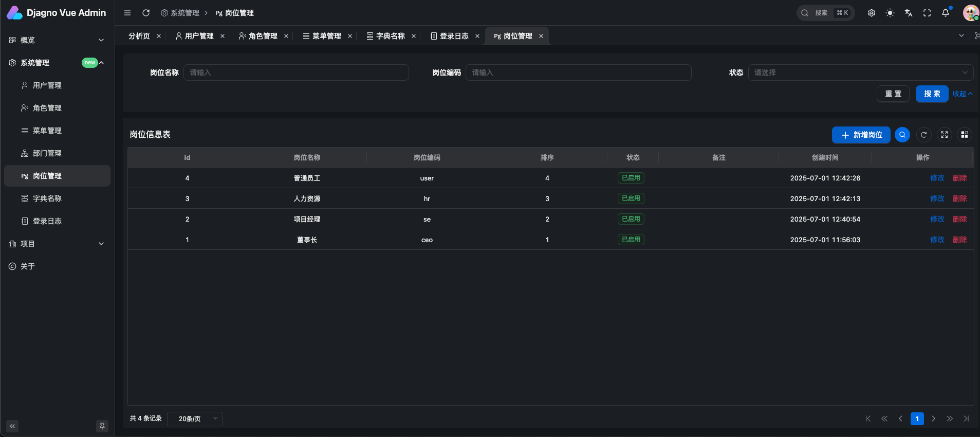Screen dimensions: 980x437
Task: Open the notifications bell
Action: (946, 13)
